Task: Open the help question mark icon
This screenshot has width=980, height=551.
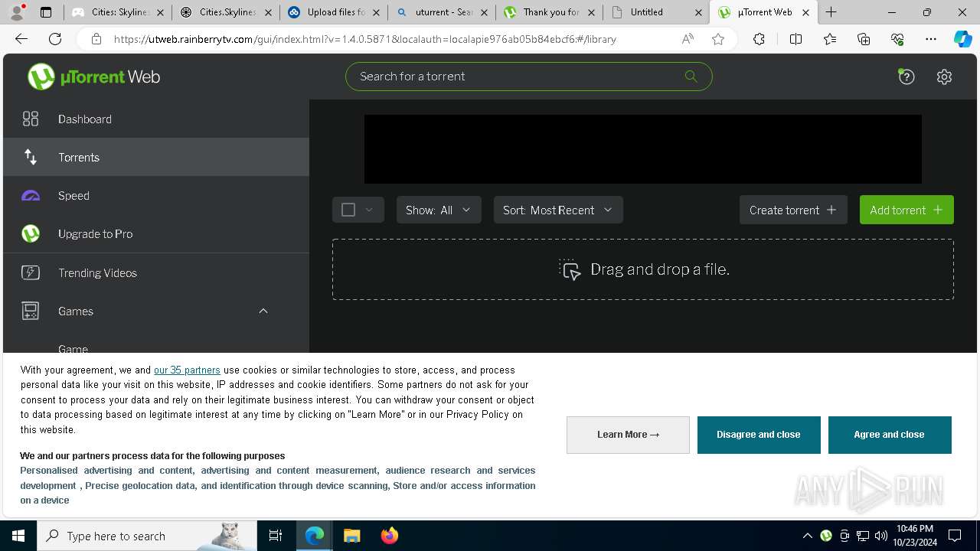Action: (906, 77)
